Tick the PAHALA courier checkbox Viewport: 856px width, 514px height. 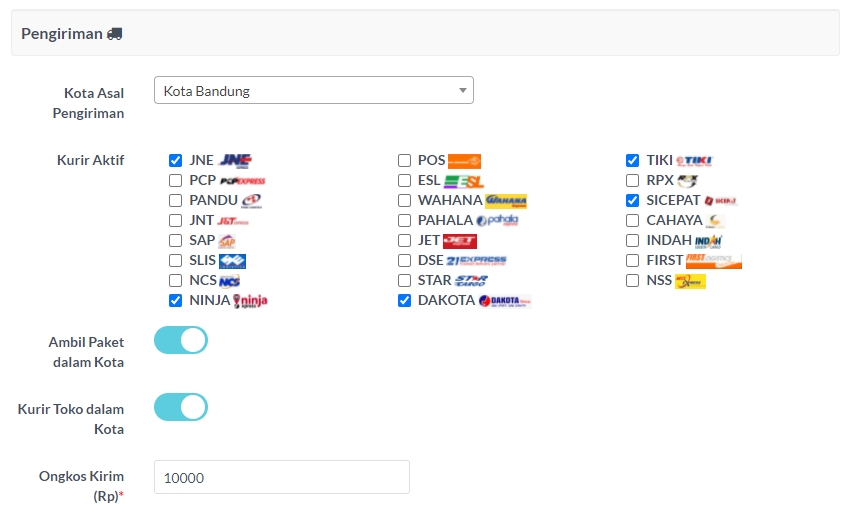click(404, 220)
